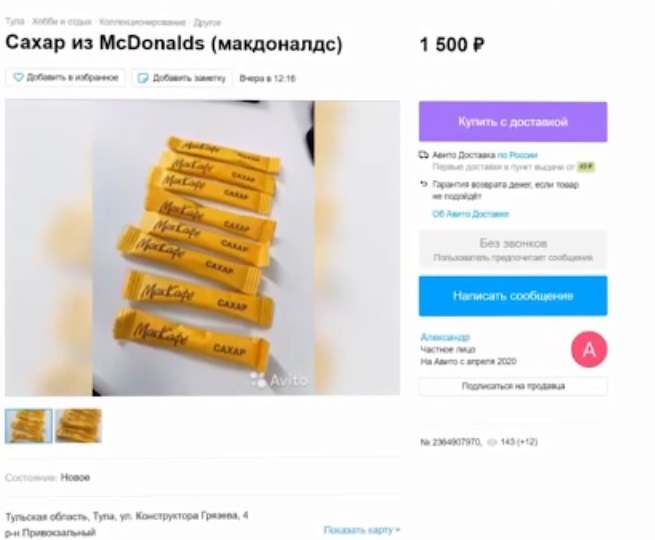Open the по России delivery link
Screen dimensions: 655x540
pos(517,155)
